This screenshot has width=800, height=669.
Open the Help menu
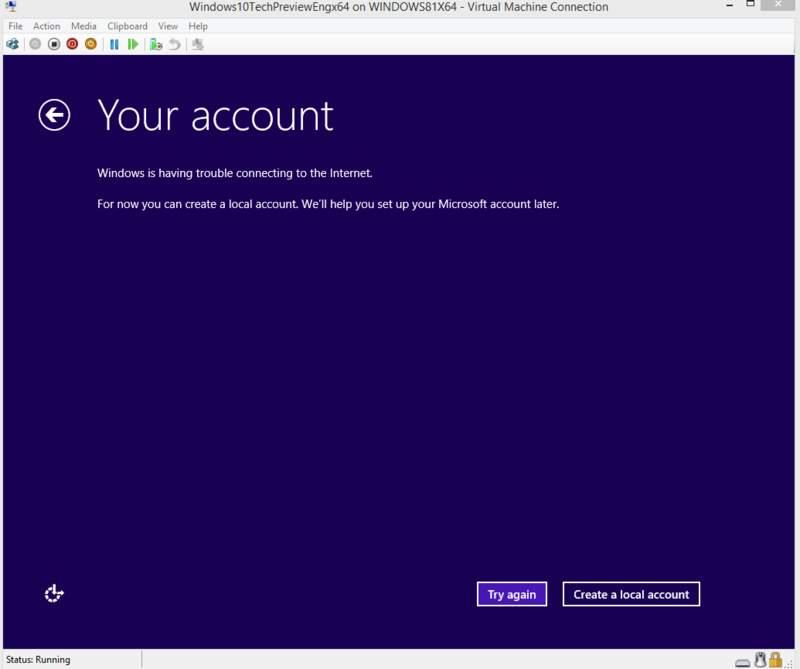pyautogui.click(x=198, y=26)
